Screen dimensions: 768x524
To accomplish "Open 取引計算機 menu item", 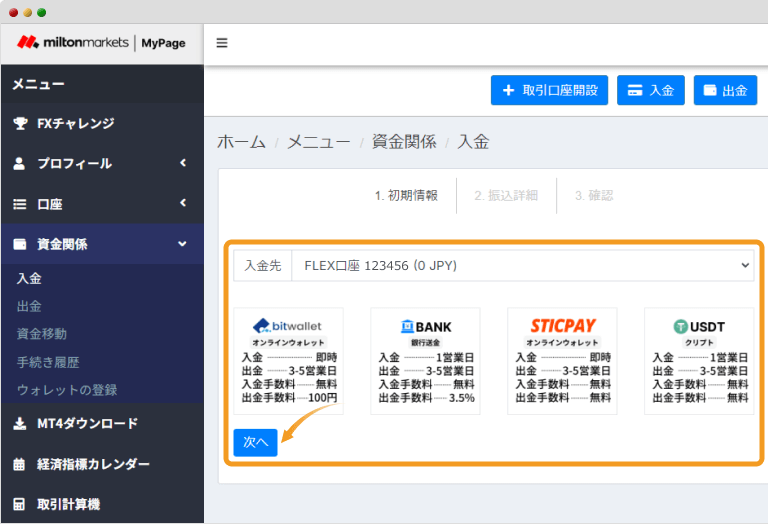I will [x=102, y=504].
